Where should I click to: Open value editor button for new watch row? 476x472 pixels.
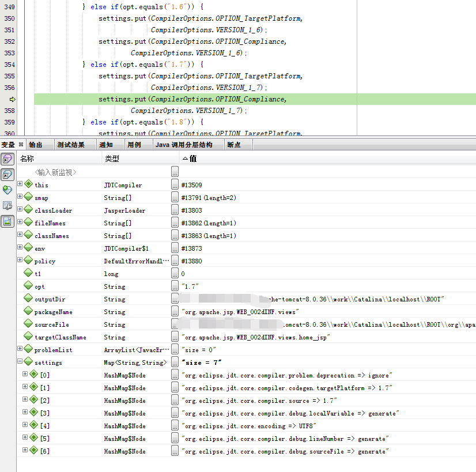(x=175, y=172)
